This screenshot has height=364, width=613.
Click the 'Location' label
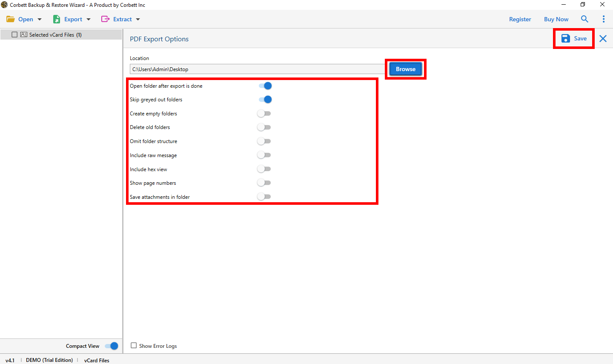coord(139,58)
